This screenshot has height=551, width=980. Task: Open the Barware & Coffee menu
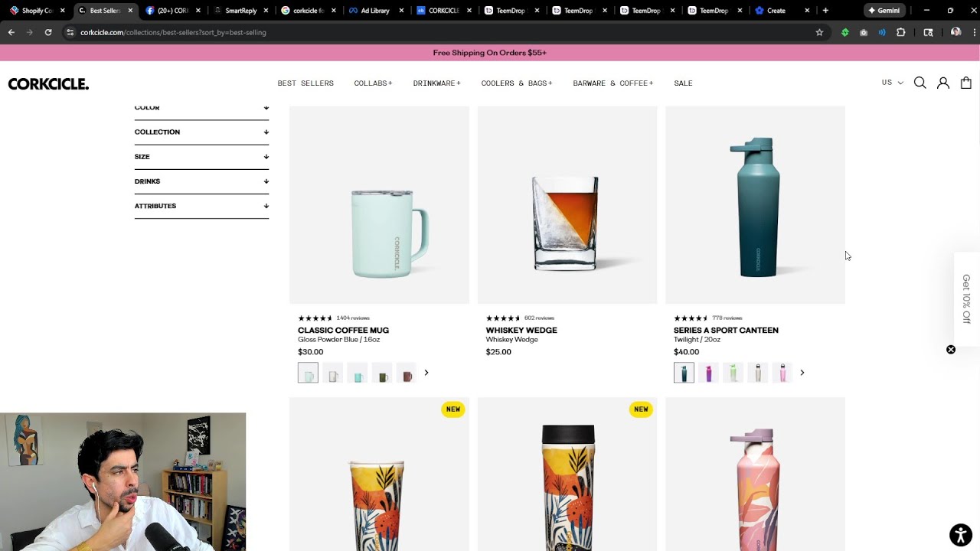point(612,83)
